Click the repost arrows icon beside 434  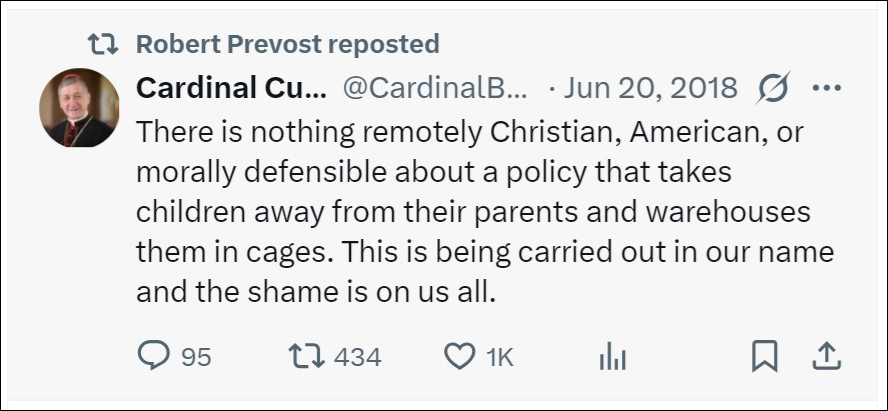(303, 356)
